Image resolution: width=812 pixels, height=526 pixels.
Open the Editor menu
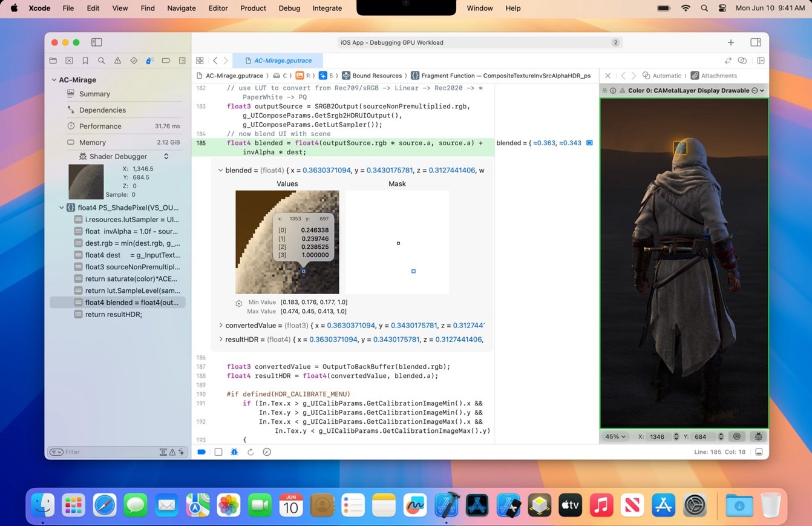(x=218, y=8)
